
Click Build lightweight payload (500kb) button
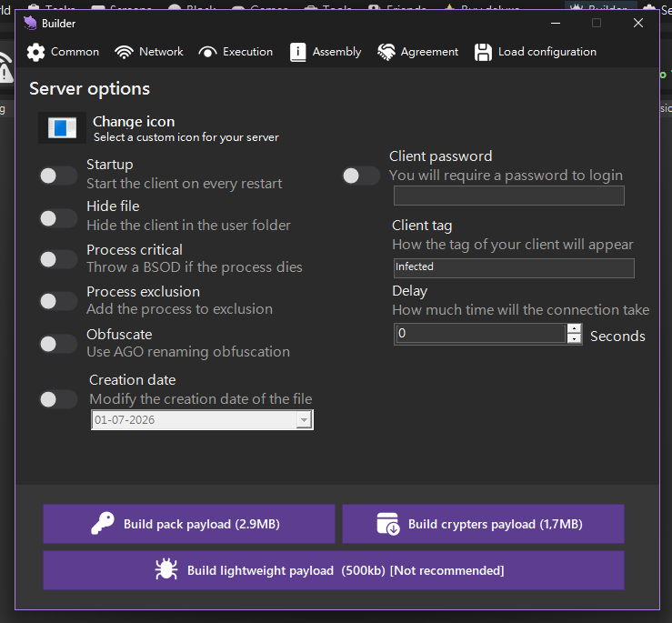click(x=334, y=570)
